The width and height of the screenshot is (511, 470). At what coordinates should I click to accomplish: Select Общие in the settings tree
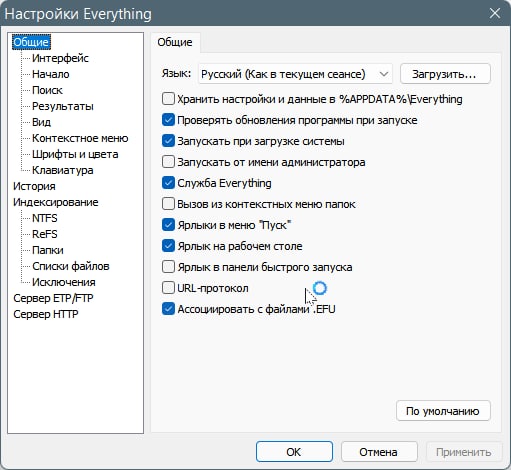pyautogui.click(x=31, y=42)
